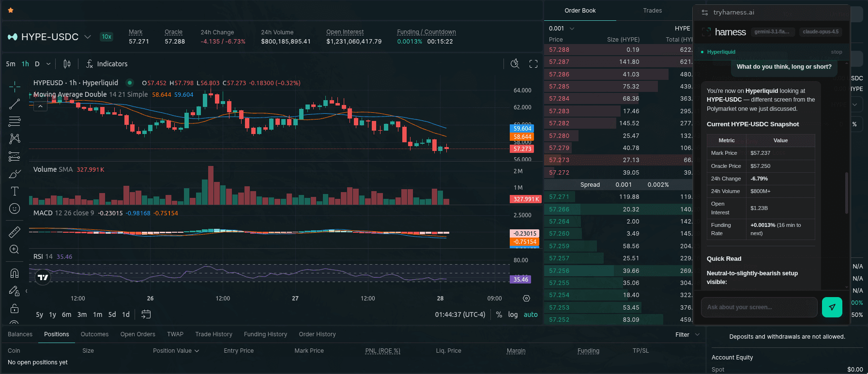Select the text annotation tool

pos(15,191)
